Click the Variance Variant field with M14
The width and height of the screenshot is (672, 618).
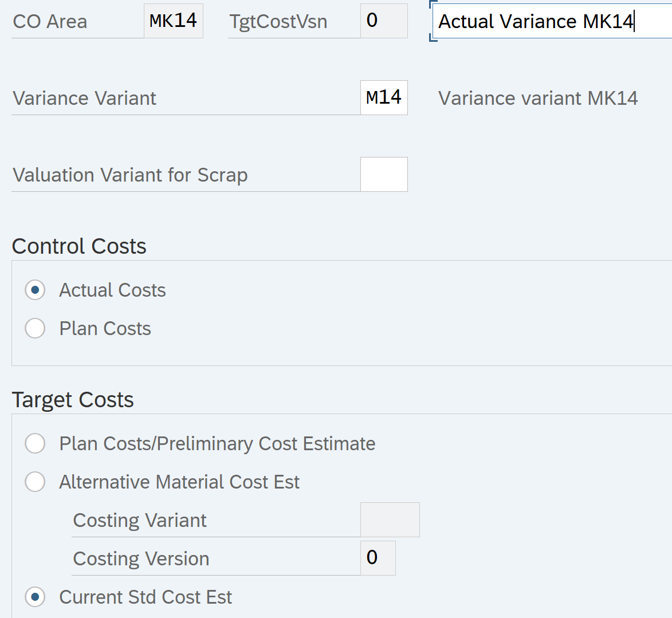384,98
